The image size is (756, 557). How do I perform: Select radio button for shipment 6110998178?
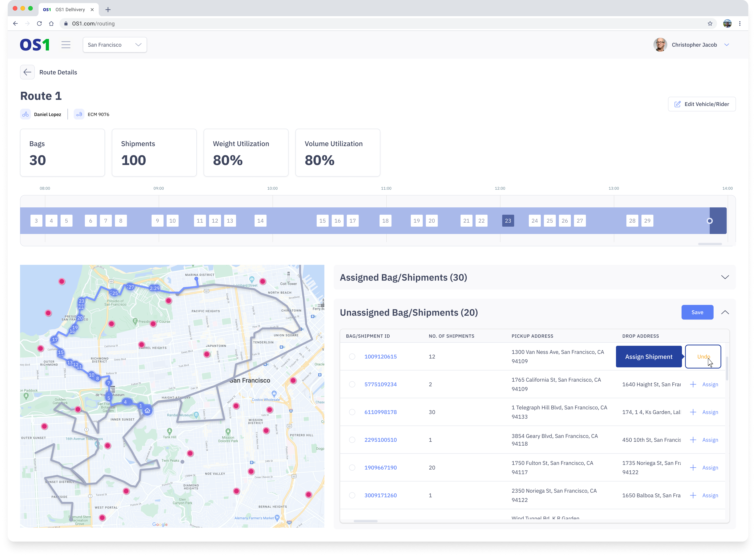tap(352, 412)
